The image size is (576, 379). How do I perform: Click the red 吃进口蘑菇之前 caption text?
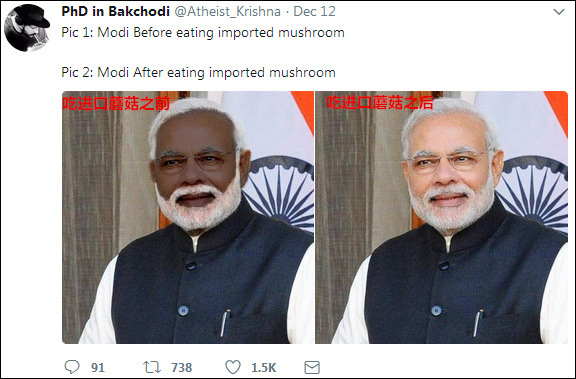click(x=116, y=104)
